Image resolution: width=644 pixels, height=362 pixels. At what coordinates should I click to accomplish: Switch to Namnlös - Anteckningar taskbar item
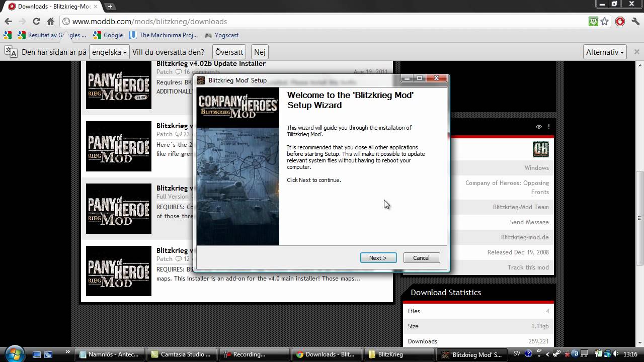109,354
